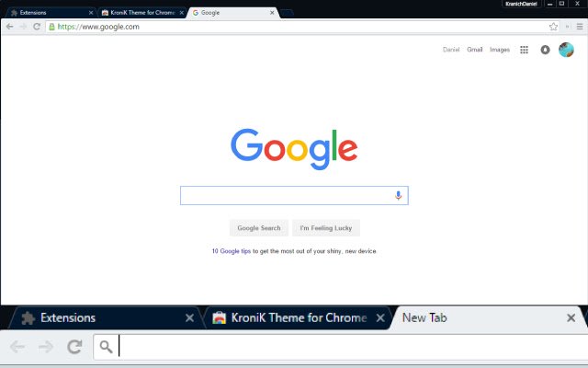This screenshot has height=368, width=588.
Task: Open a new tab with the small tab button
Action: coord(287,13)
